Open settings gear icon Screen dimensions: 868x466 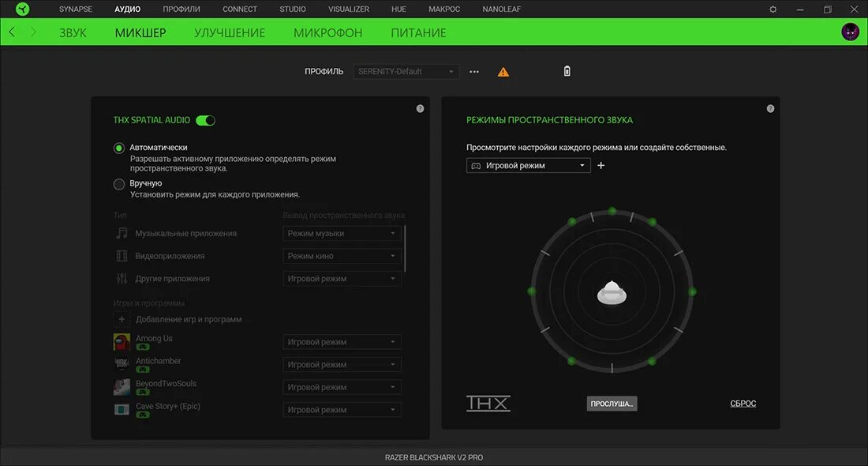773,9
